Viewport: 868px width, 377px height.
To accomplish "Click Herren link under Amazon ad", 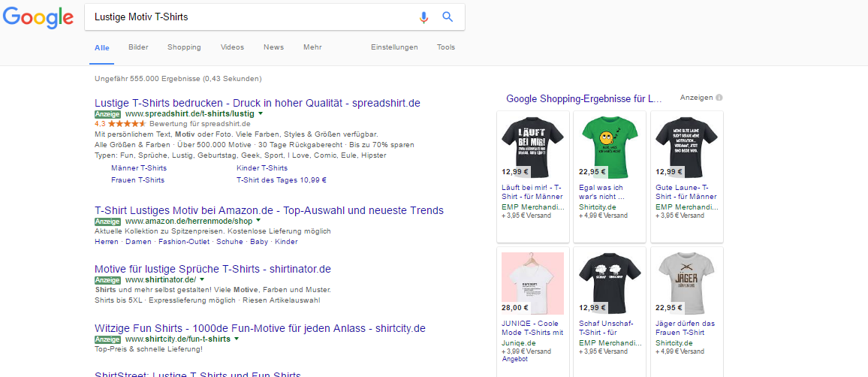I will pyautogui.click(x=107, y=242).
